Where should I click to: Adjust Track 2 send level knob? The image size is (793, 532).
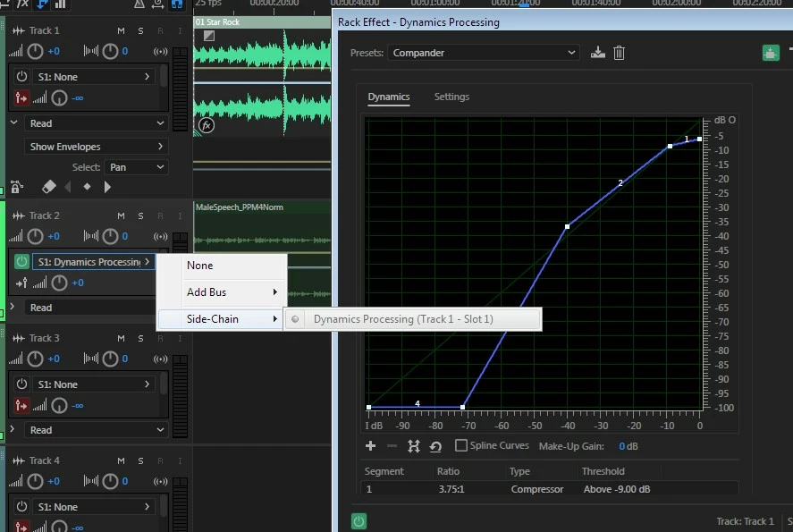[59, 283]
